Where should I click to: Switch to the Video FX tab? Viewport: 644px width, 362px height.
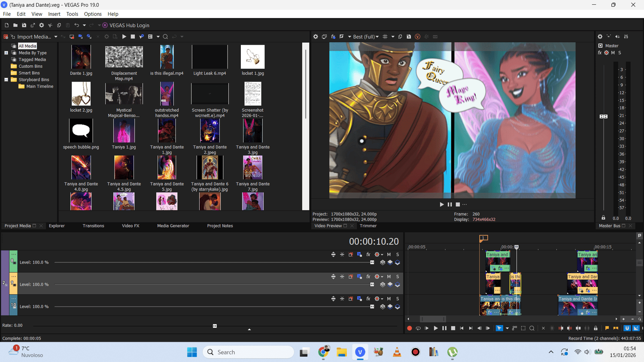click(131, 226)
